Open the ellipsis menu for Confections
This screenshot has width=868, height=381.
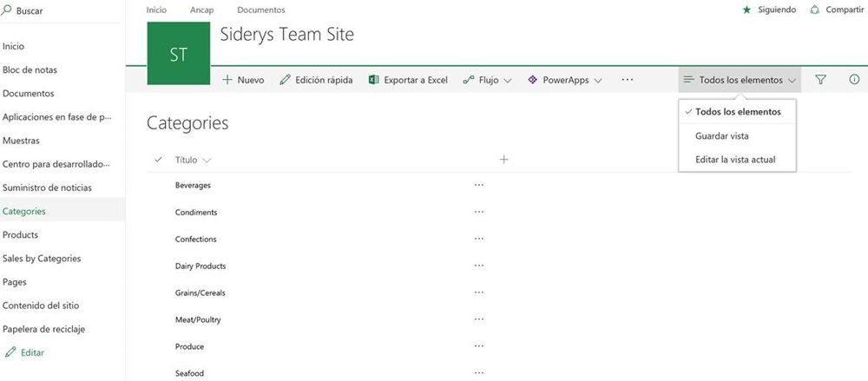tap(479, 240)
